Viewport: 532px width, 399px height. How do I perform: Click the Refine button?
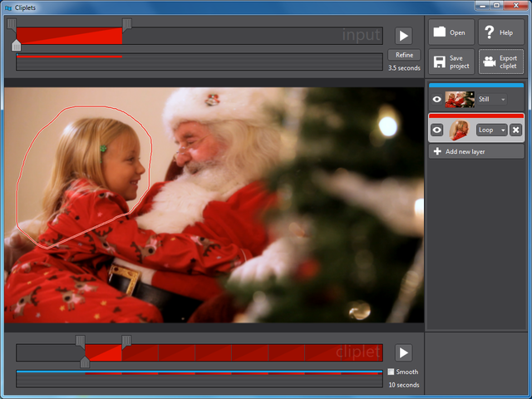click(404, 55)
